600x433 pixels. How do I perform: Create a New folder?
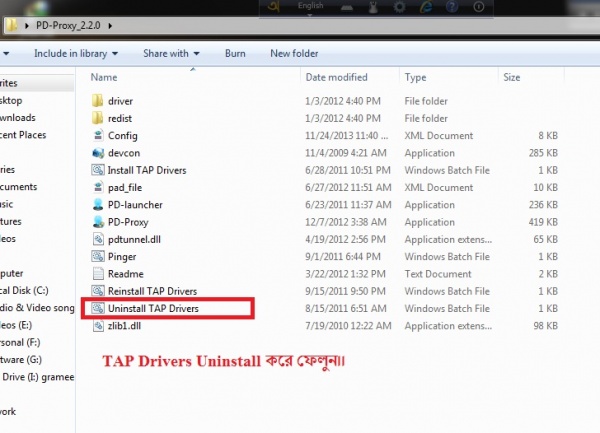point(294,54)
